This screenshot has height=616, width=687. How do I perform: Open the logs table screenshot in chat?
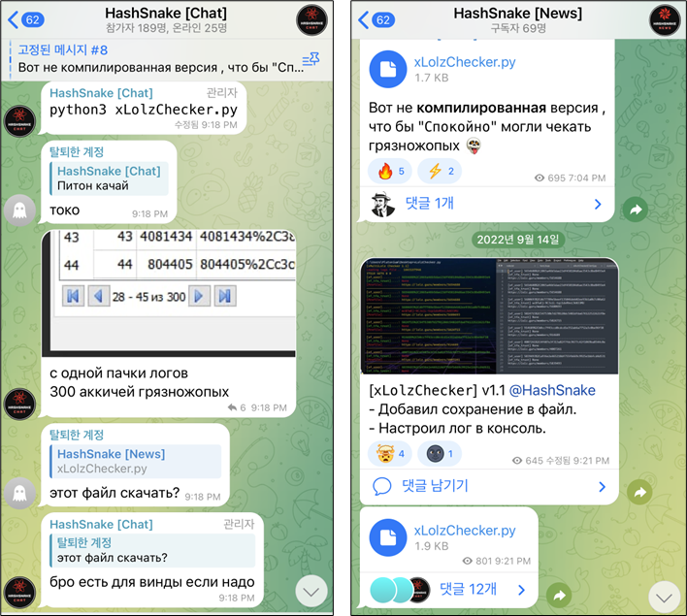pos(169,294)
